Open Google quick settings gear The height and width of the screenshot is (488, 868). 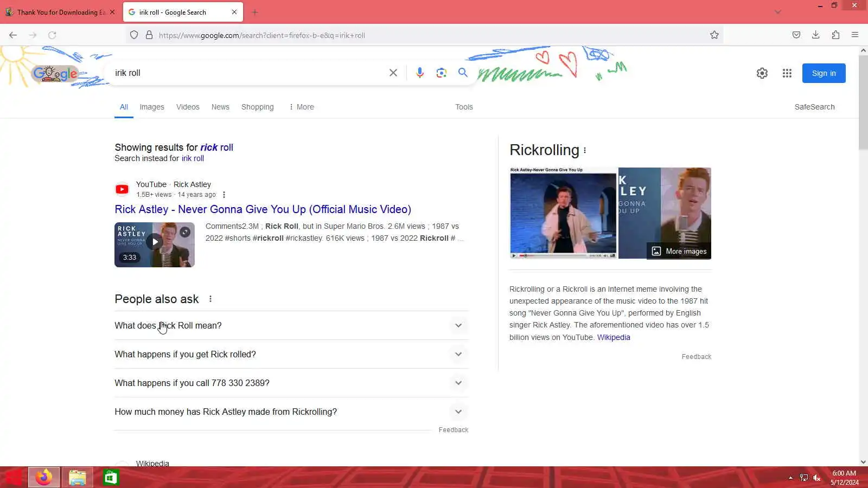762,73
